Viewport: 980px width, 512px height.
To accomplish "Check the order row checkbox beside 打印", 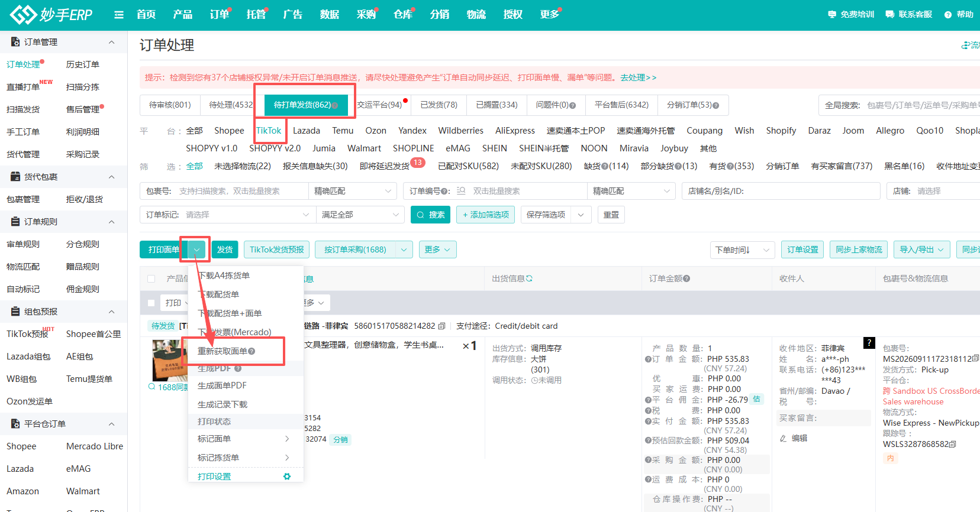I will [x=151, y=303].
